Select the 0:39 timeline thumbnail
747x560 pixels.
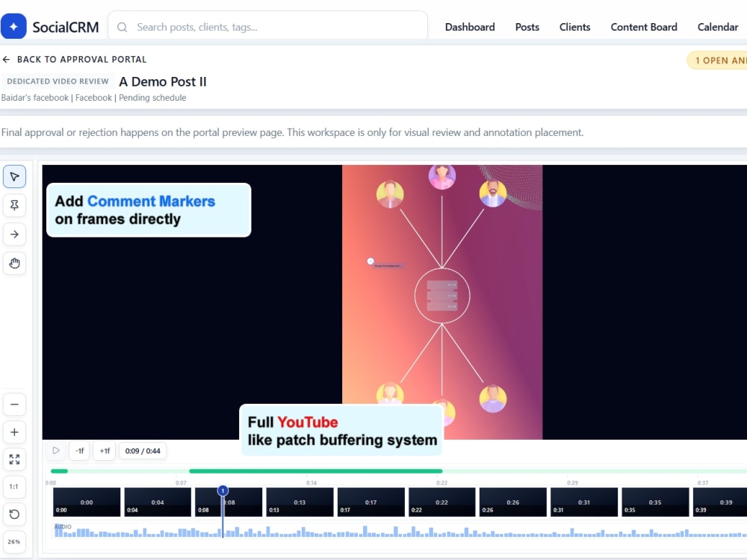pos(720,502)
